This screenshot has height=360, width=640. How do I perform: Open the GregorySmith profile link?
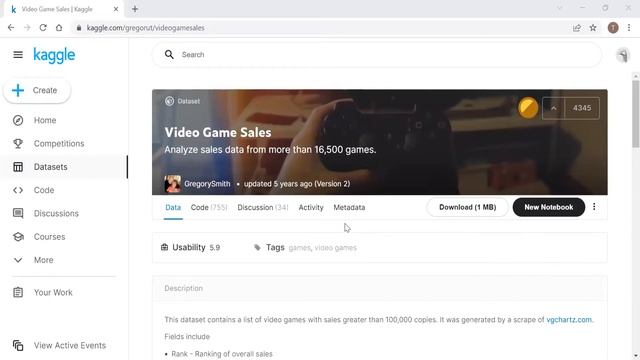(x=207, y=184)
